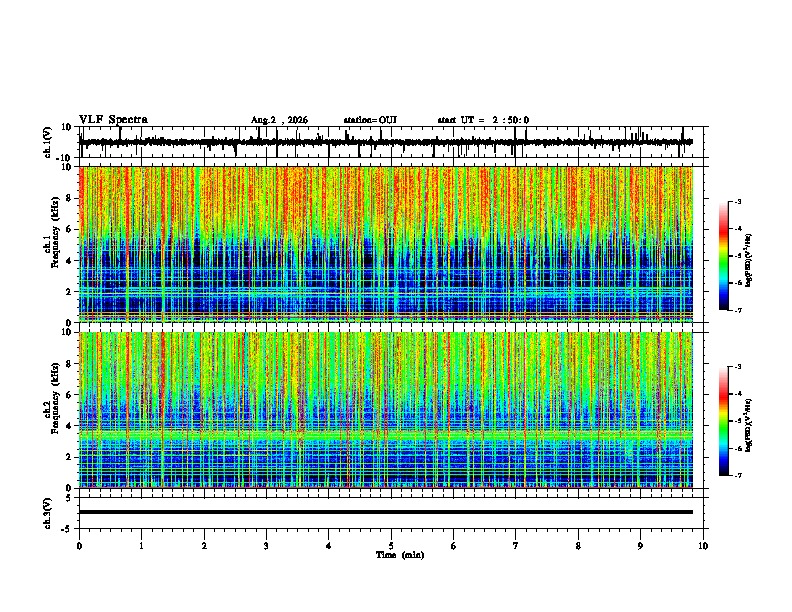Screen dimensions: 792x612
Task: Click the ch.2 color bar log(PSD) label
Action: (749, 426)
